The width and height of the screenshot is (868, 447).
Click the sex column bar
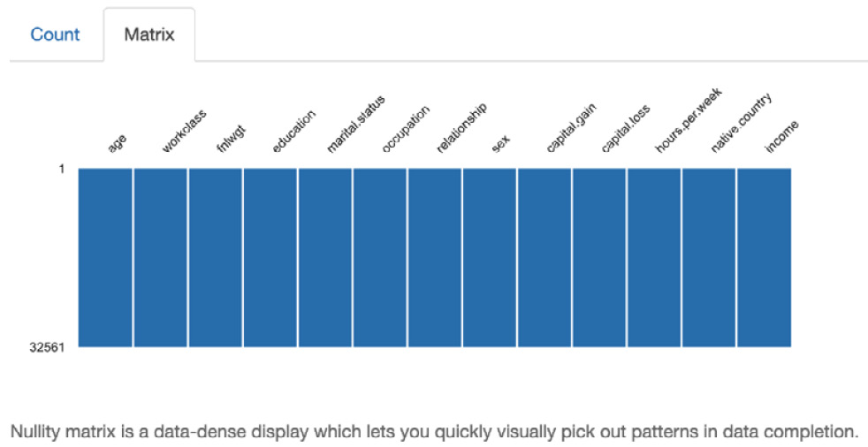tap(490, 258)
